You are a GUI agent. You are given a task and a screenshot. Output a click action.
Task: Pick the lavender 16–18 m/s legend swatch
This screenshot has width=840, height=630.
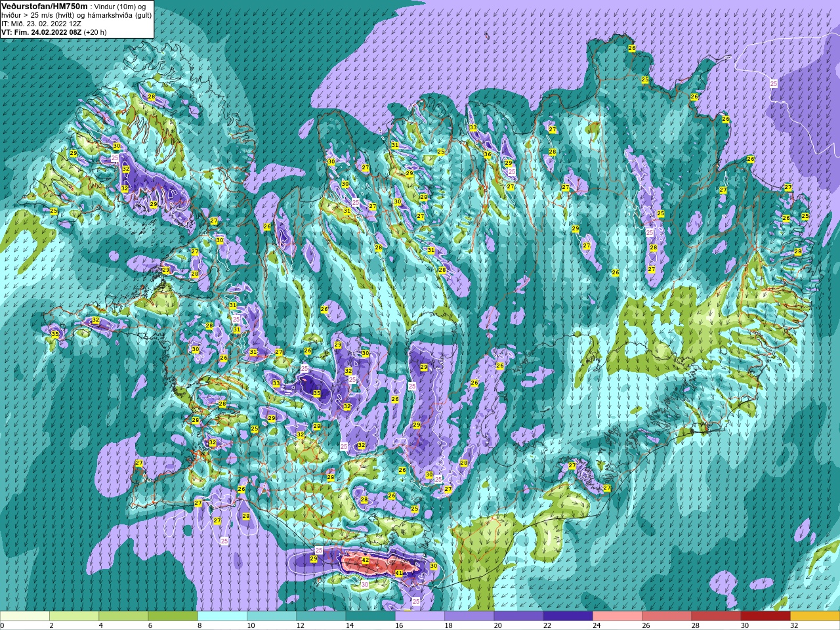[x=420, y=616]
